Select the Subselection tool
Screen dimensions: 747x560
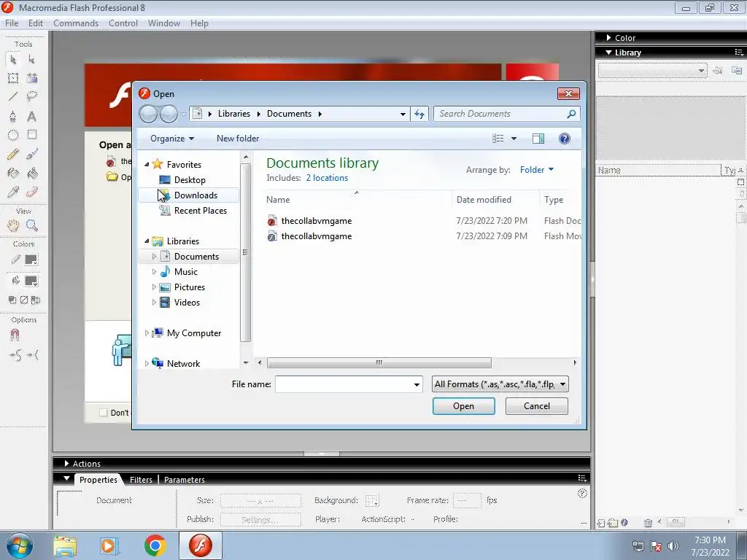(31, 60)
